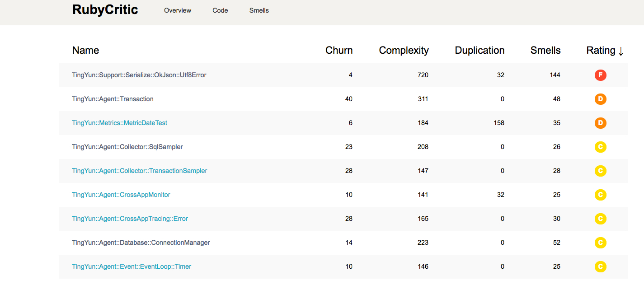Click C rating badge for EventLoop::Timer

coord(600,267)
